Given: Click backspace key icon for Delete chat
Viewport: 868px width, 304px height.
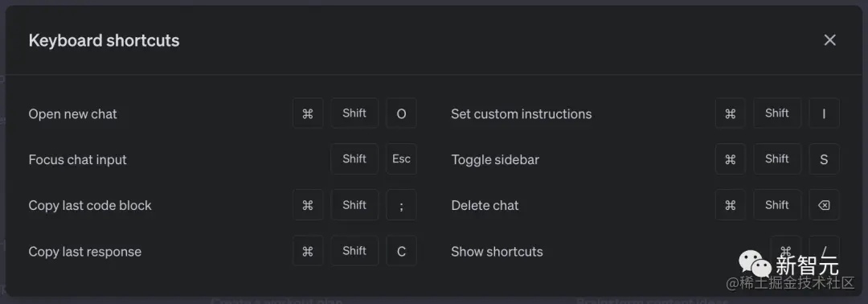Looking at the screenshot, I should tap(824, 205).
